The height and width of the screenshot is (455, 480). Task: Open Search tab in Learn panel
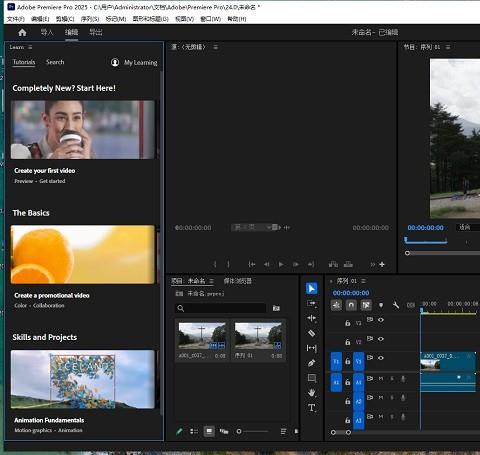(55, 62)
